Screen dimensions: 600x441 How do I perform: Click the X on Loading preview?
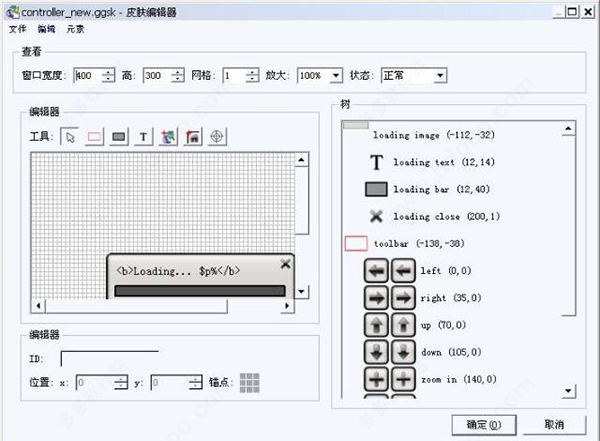tap(285, 264)
